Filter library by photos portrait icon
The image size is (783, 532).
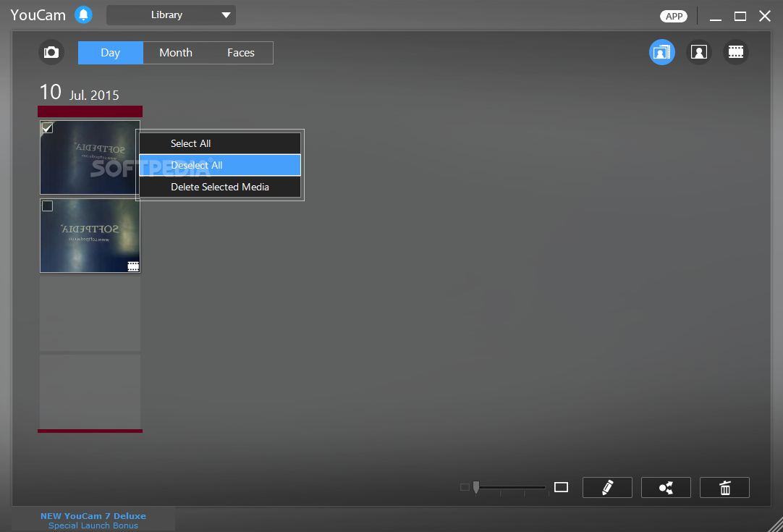[698, 52]
